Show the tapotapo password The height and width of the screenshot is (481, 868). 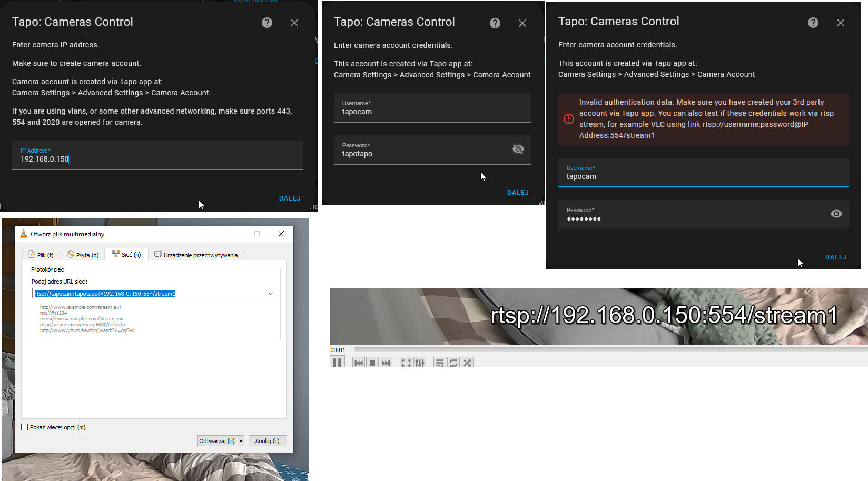(x=518, y=149)
